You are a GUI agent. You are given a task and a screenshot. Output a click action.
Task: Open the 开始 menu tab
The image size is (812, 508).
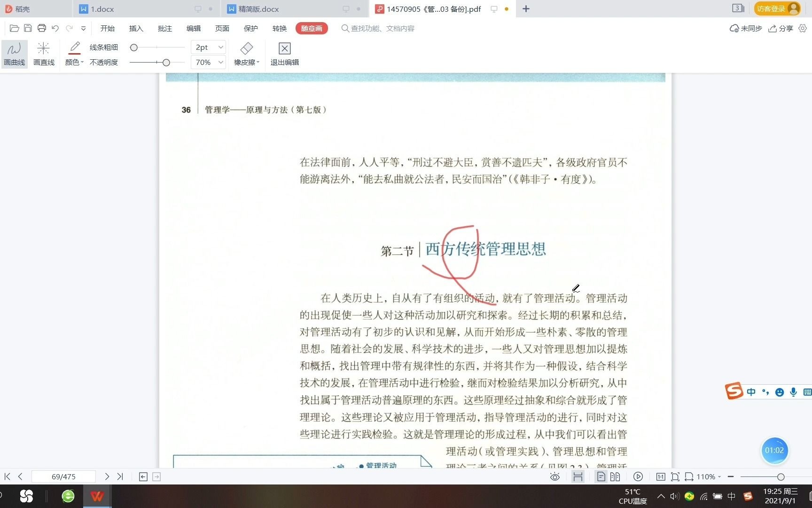click(x=108, y=29)
